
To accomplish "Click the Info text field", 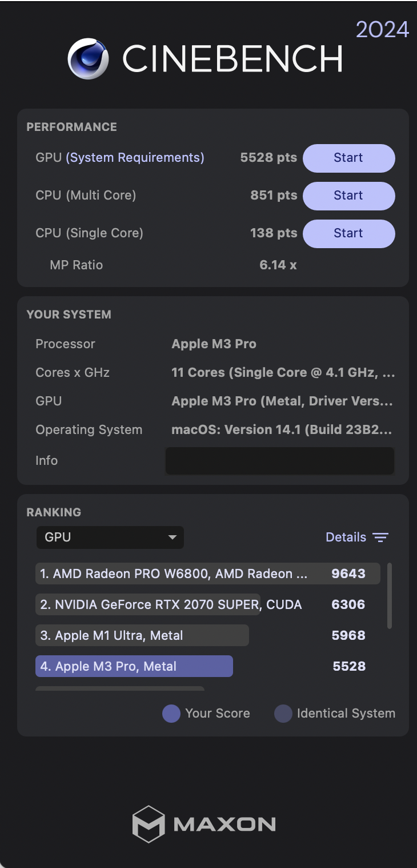I will point(280,461).
